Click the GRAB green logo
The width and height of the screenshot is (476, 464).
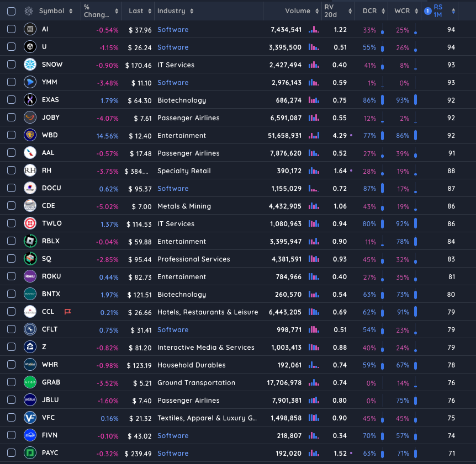(x=30, y=382)
